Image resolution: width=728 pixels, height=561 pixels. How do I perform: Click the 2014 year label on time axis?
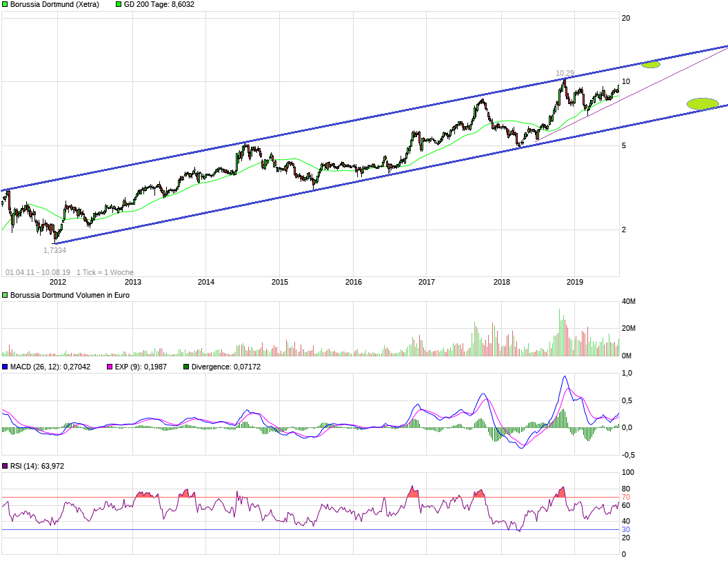click(206, 282)
